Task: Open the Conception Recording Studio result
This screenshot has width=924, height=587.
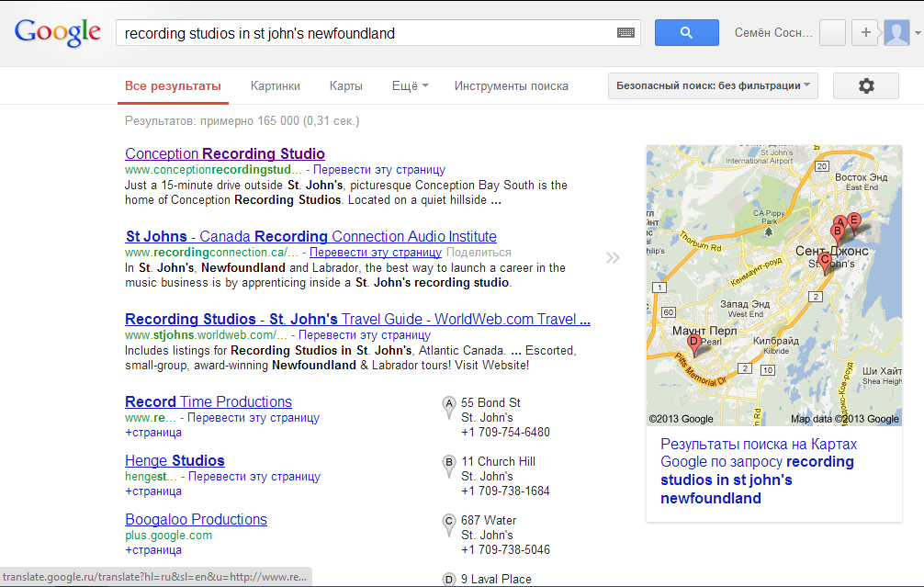Action: click(224, 153)
